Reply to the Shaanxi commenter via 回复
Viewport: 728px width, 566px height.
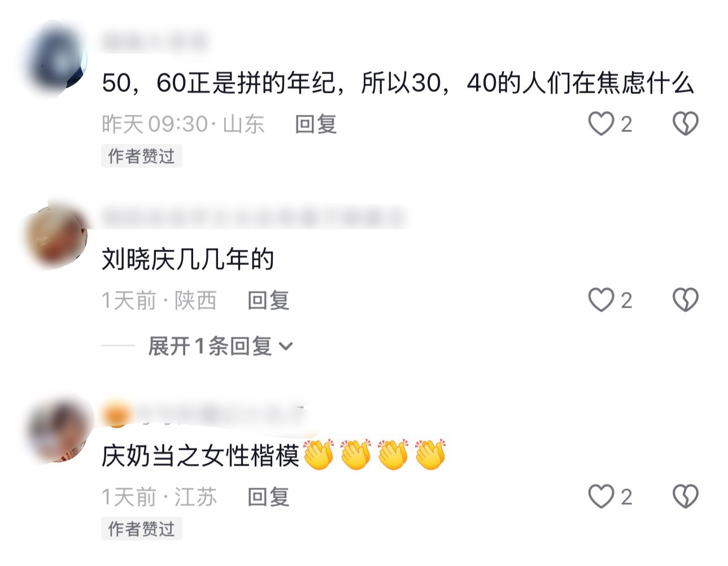point(268,301)
